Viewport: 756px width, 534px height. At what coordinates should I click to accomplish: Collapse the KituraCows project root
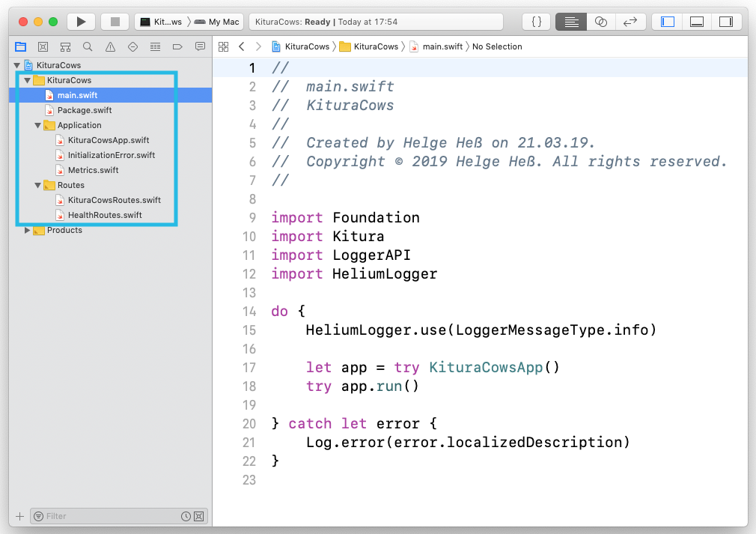(17, 65)
